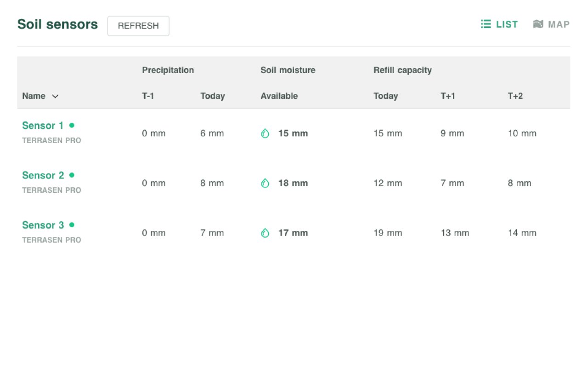
Task: Click Sensor 1 precipitation today 6 mm
Action: [212, 133]
